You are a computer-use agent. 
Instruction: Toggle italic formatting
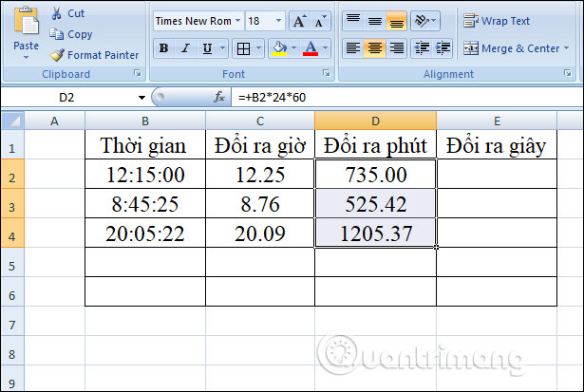point(185,48)
